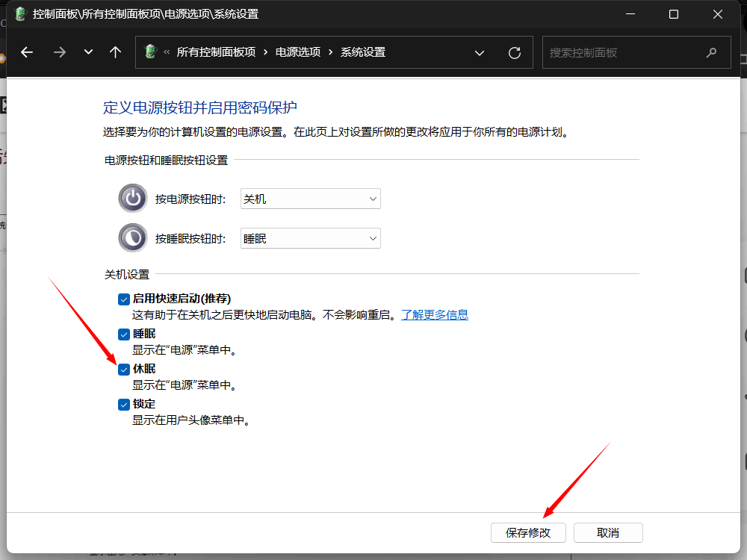Open the 按电源按钮时 dropdown

pyautogui.click(x=310, y=199)
